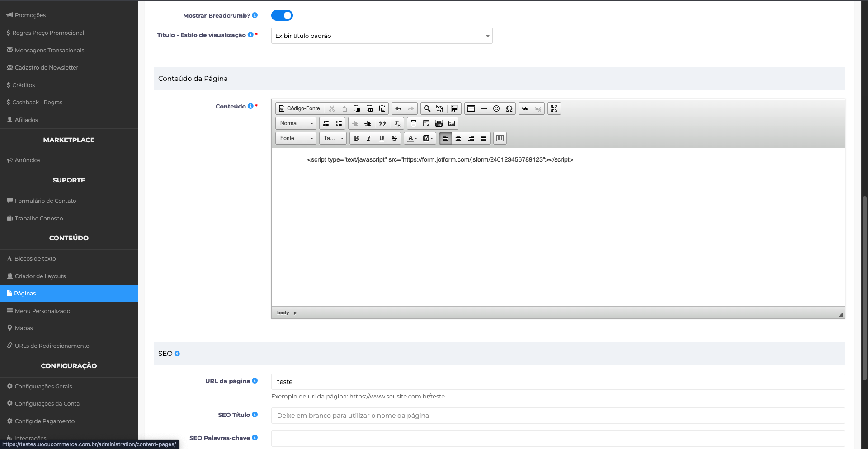Click the Paste as plain text icon

[x=369, y=108]
